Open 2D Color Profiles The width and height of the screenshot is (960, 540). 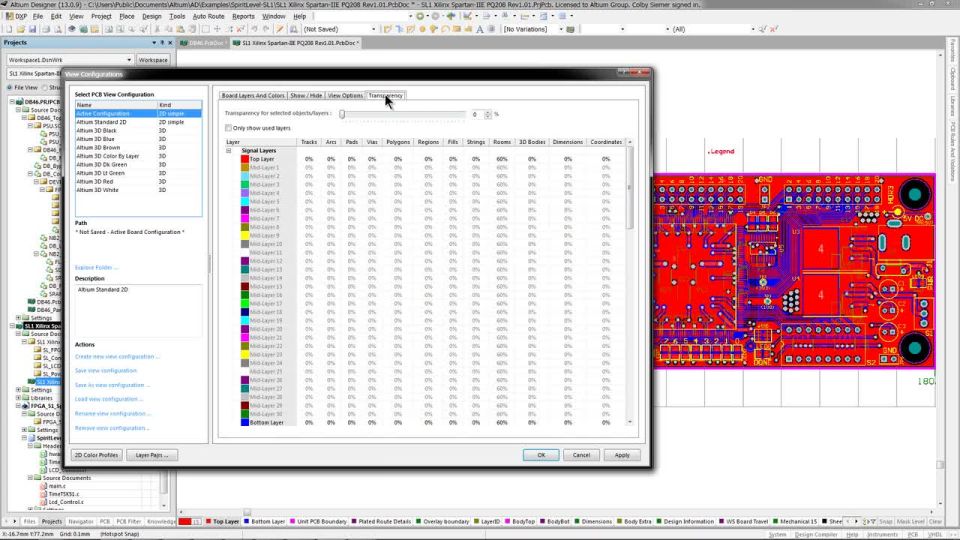click(x=96, y=455)
